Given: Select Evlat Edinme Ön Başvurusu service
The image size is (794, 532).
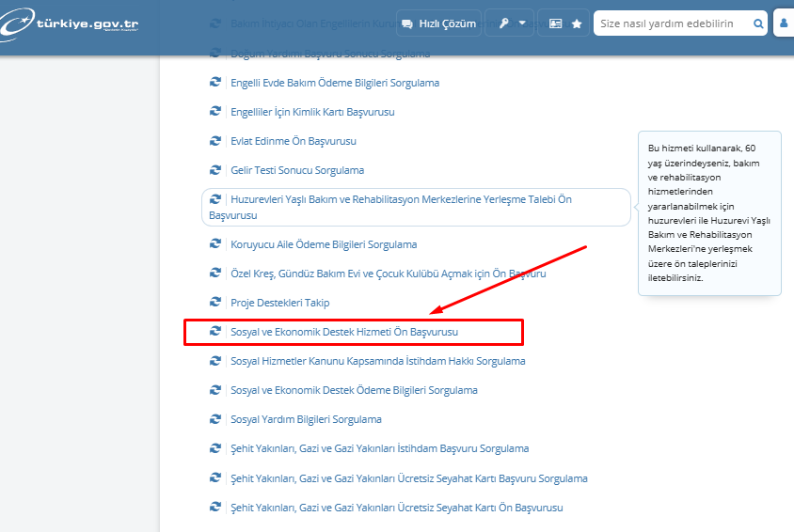Looking at the screenshot, I should [x=294, y=141].
